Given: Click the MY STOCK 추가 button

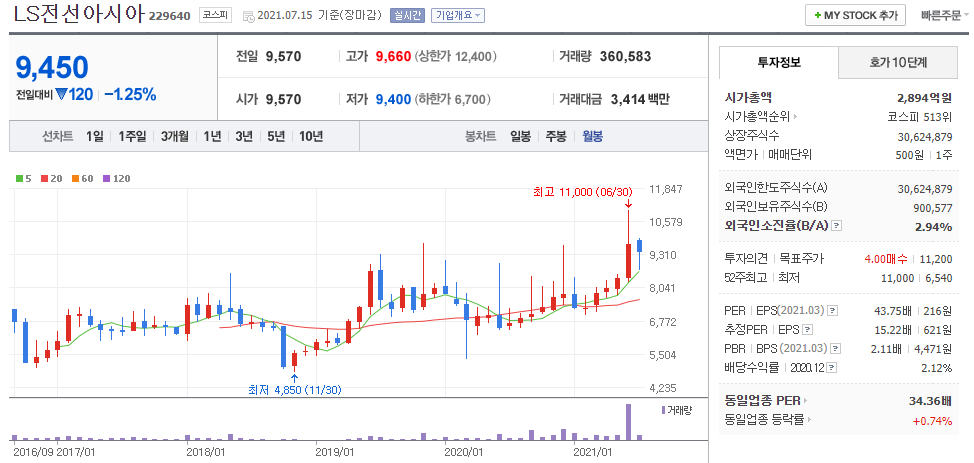Looking at the screenshot, I should point(855,16).
